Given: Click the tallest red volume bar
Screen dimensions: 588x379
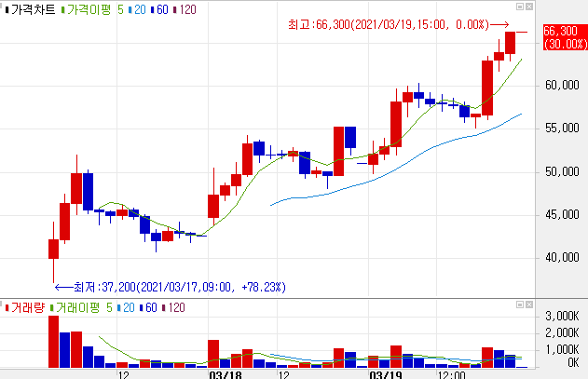Looking at the screenshot, I should [54, 342].
